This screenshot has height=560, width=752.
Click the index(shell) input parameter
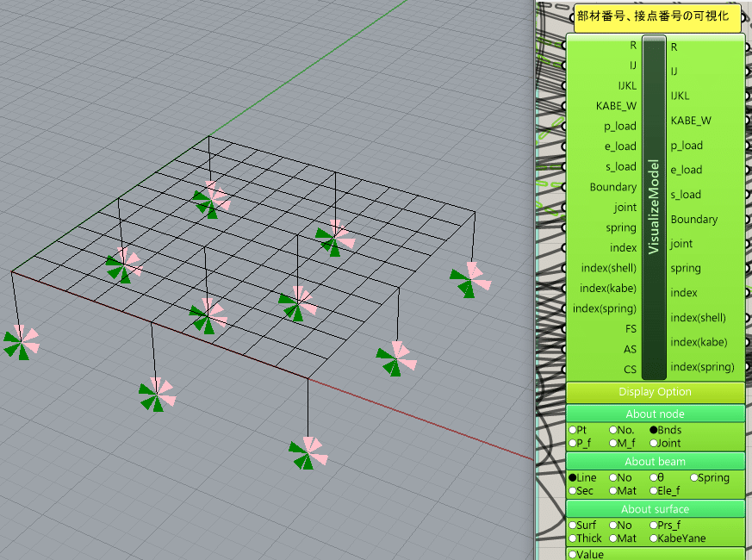point(609,268)
